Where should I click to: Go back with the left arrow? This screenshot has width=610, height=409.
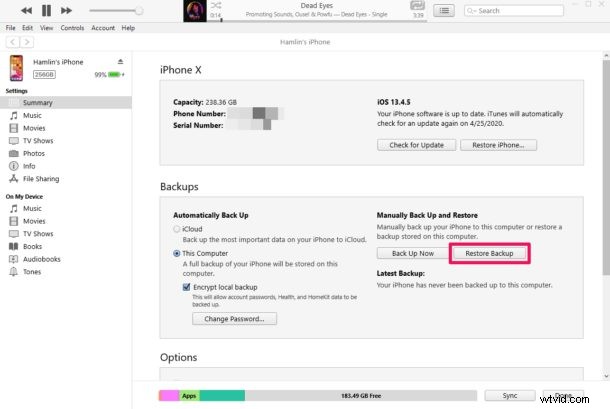(12, 42)
